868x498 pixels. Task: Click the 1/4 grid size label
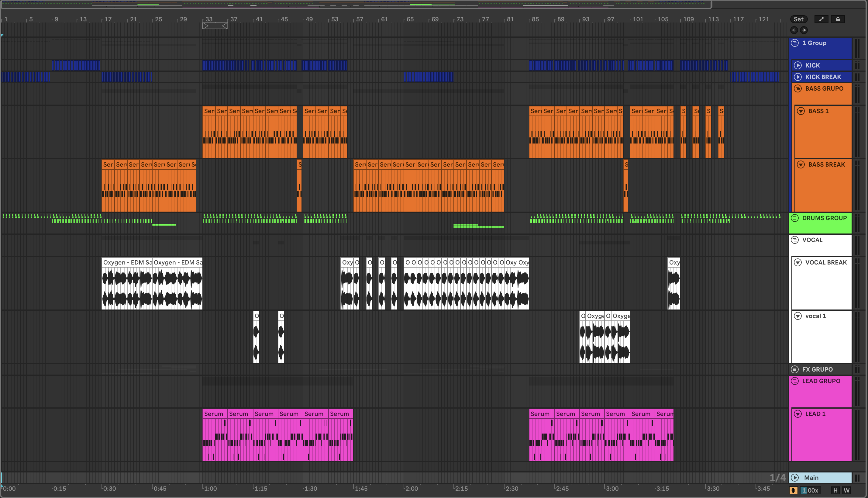click(x=777, y=477)
